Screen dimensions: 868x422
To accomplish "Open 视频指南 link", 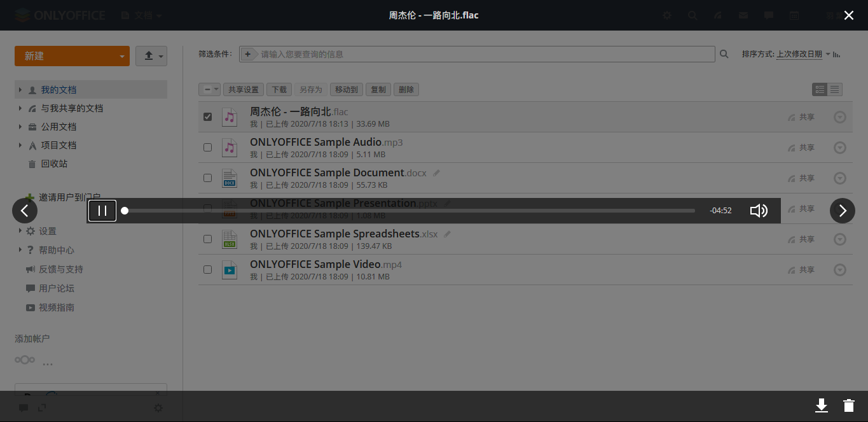I will click(57, 307).
